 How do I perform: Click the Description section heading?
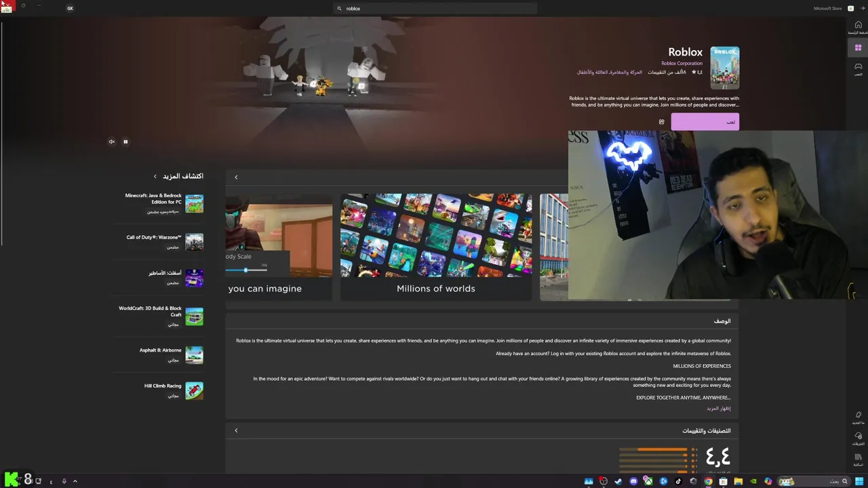pyautogui.click(x=722, y=321)
